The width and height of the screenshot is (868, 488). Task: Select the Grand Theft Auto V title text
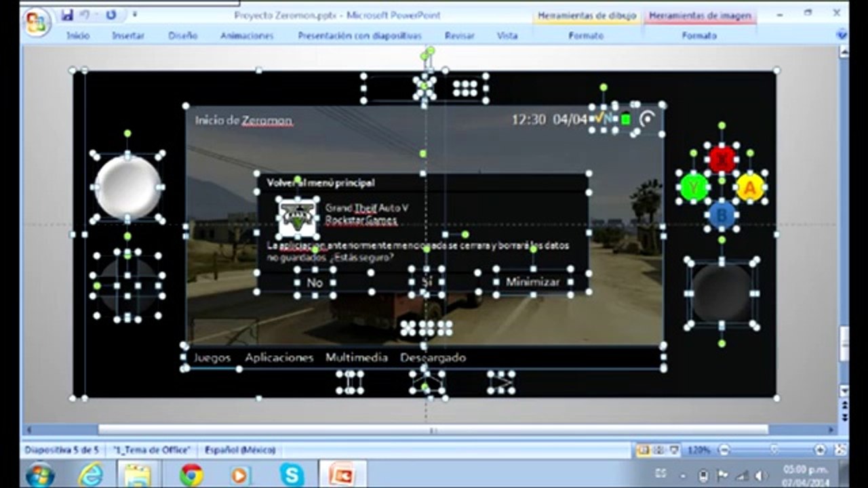pyautogui.click(x=367, y=208)
